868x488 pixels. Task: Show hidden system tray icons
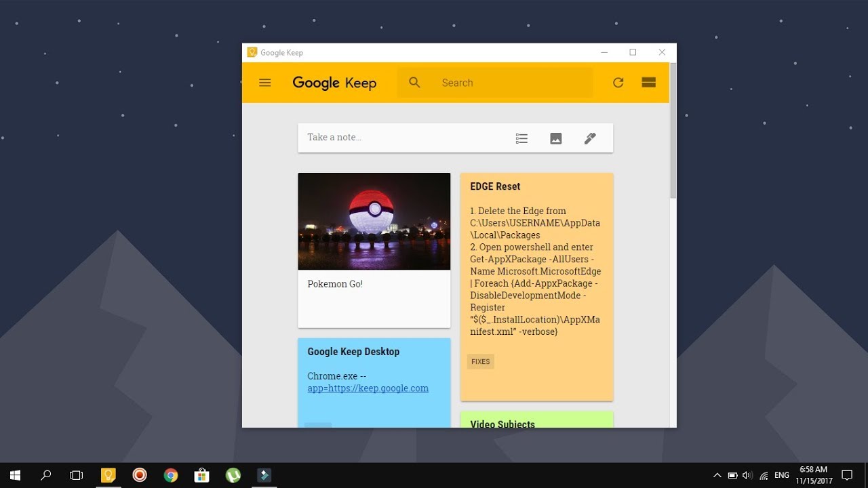pos(717,475)
